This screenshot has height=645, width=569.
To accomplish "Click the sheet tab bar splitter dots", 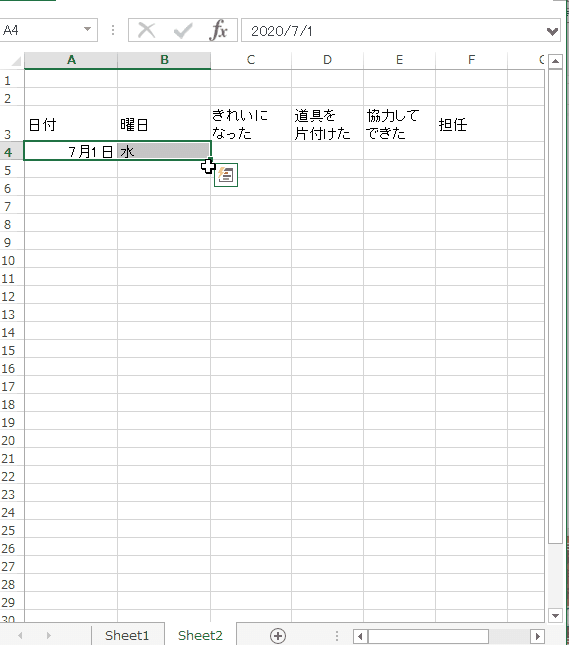I will 337,636.
